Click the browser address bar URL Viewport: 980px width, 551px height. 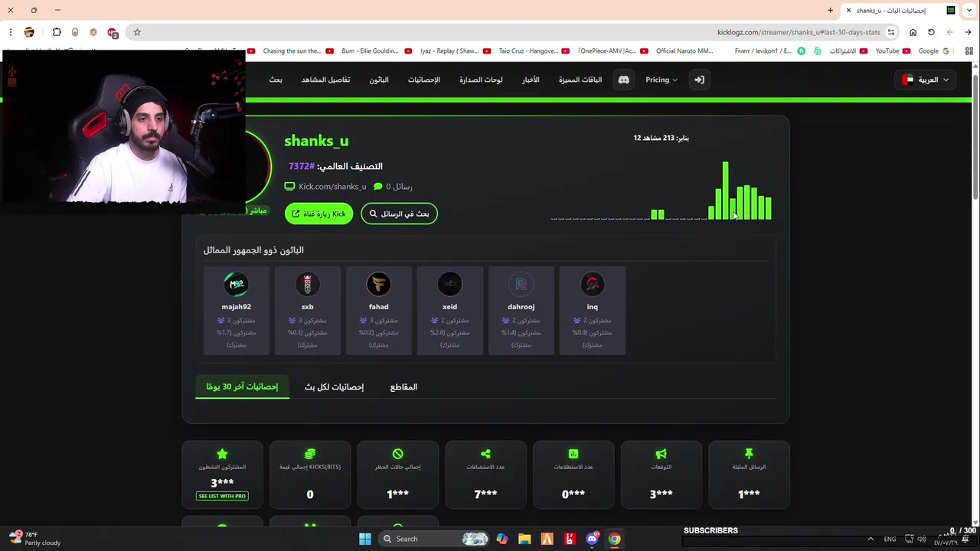[799, 32]
